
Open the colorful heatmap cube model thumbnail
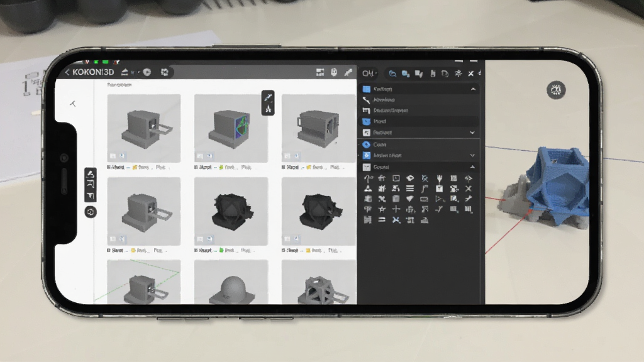pos(231,128)
